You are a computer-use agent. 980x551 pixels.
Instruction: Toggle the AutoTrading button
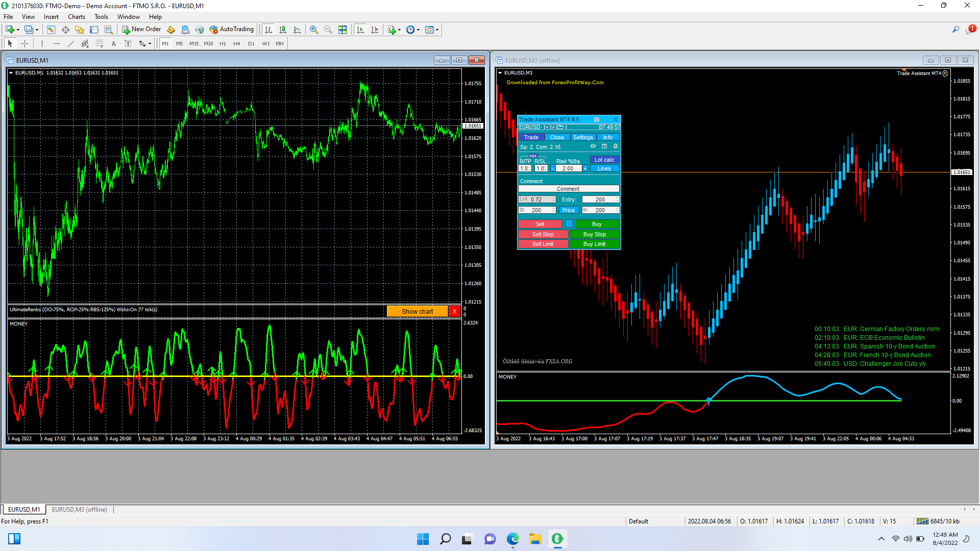231,30
